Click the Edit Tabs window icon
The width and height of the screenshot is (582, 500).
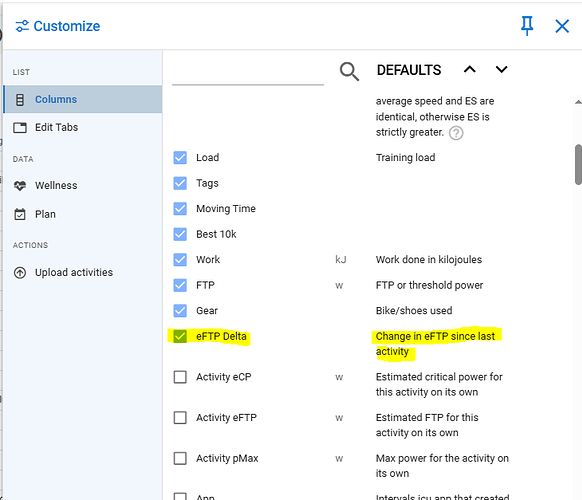(20, 127)
